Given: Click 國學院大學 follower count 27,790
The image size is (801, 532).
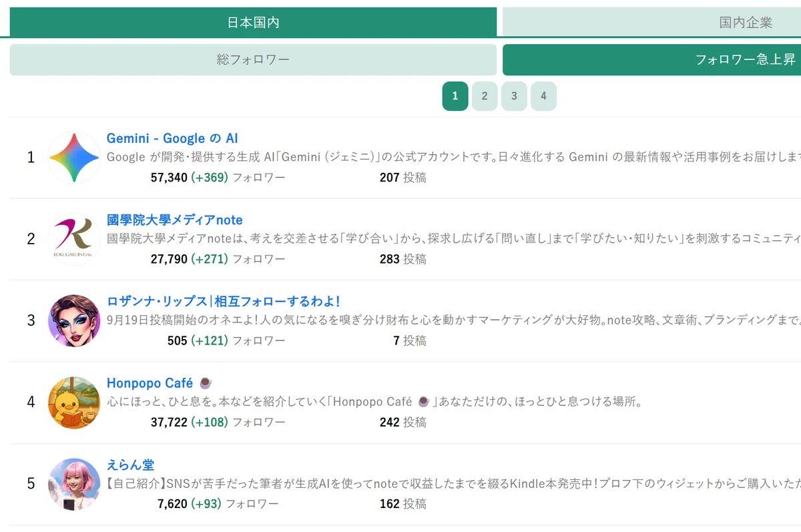Looking at the screenshot, I should pyautogui.click(x=170, y=259).
